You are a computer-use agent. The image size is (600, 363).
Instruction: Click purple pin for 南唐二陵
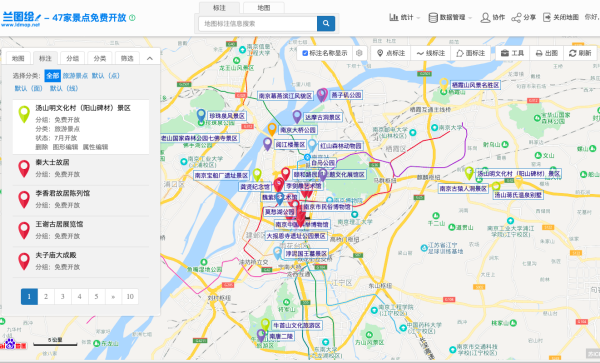[x=261, y=335]
